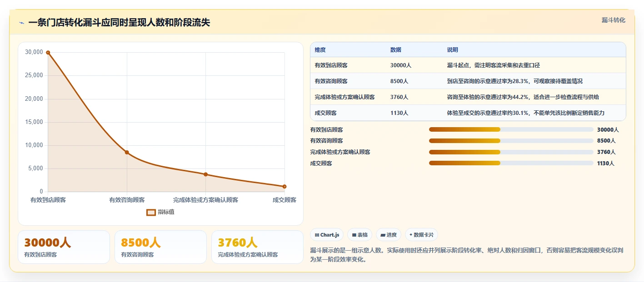Click the 成交顾客 progress bar

(511, 163)
